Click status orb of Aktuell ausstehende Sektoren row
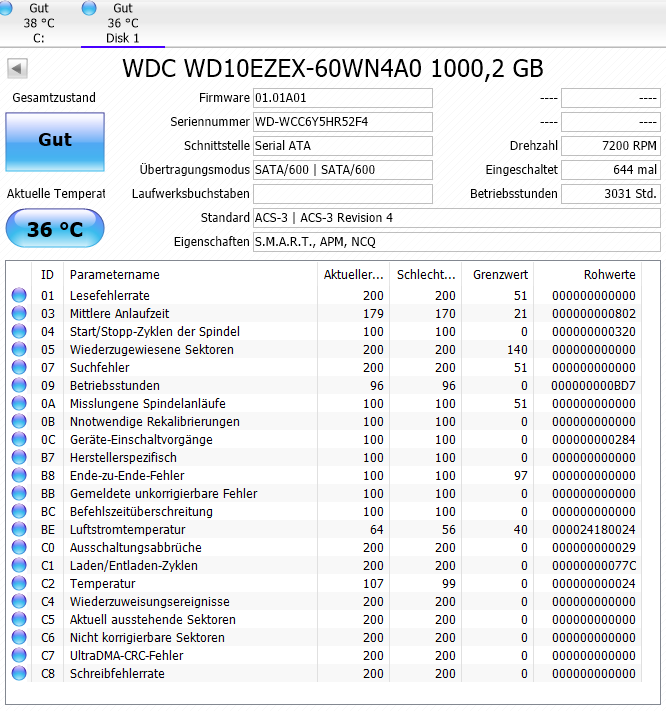Viewport: 666px width, 711px height. 19,619
